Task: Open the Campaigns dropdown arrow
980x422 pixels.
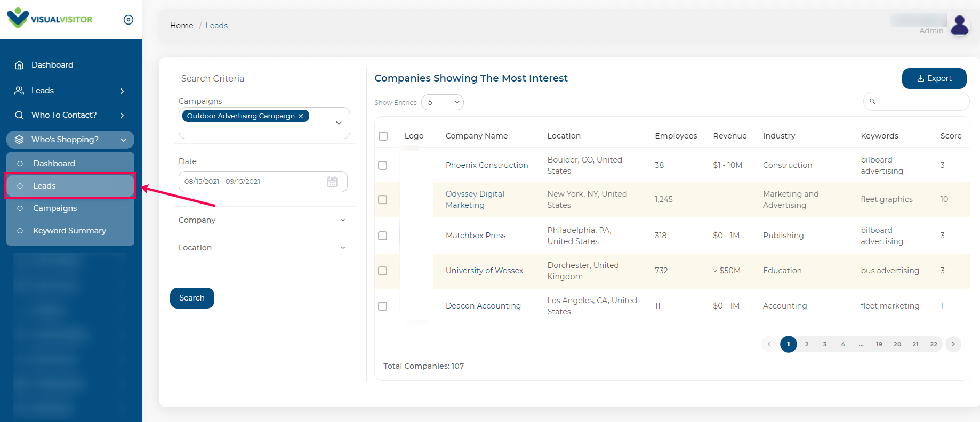Action: click(339, 123)
